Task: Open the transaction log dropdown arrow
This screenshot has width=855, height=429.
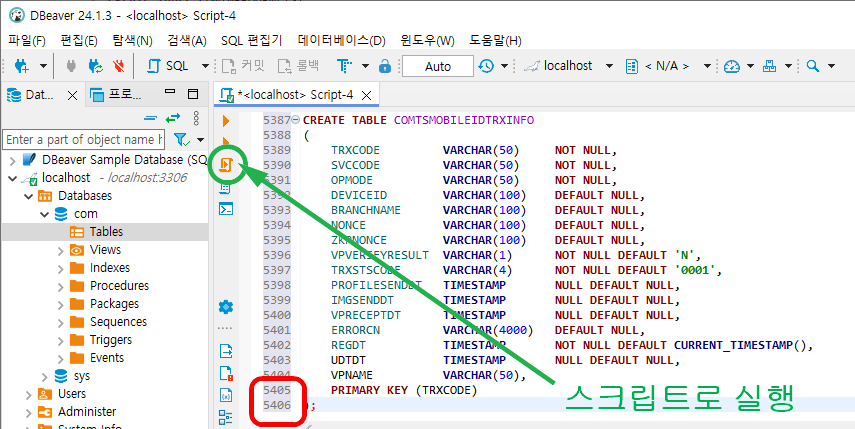Action: 504,66
